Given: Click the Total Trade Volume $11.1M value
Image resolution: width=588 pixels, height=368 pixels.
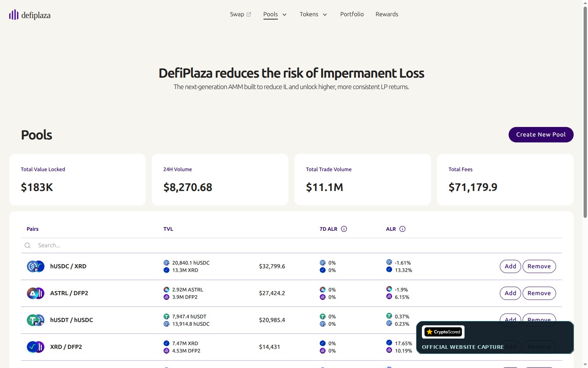Looking at the screenshot, I should (325, 187).
